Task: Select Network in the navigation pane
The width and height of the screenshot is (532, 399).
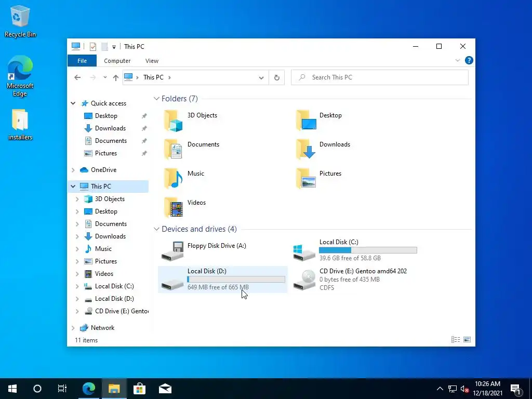Action: (102, 328)
